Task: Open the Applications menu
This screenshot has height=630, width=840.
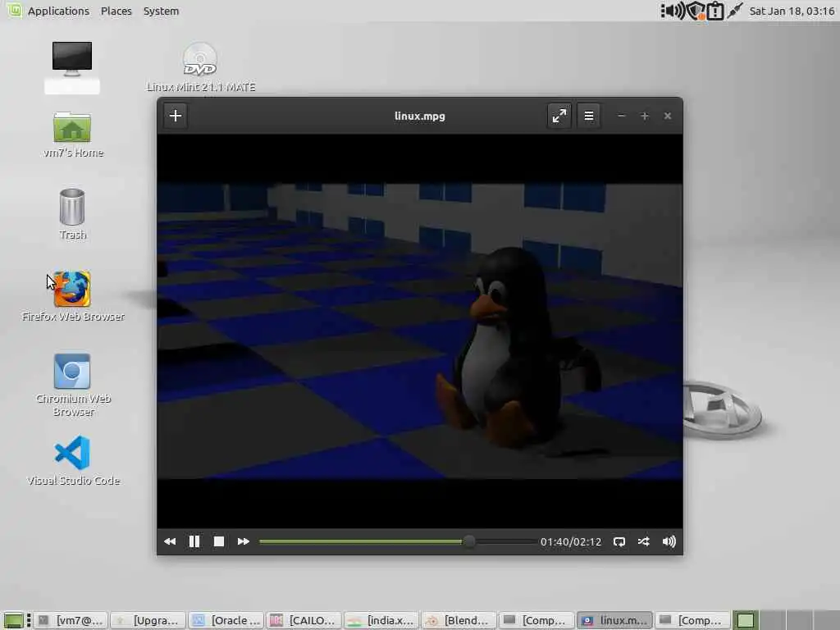Action: [58, 11]
